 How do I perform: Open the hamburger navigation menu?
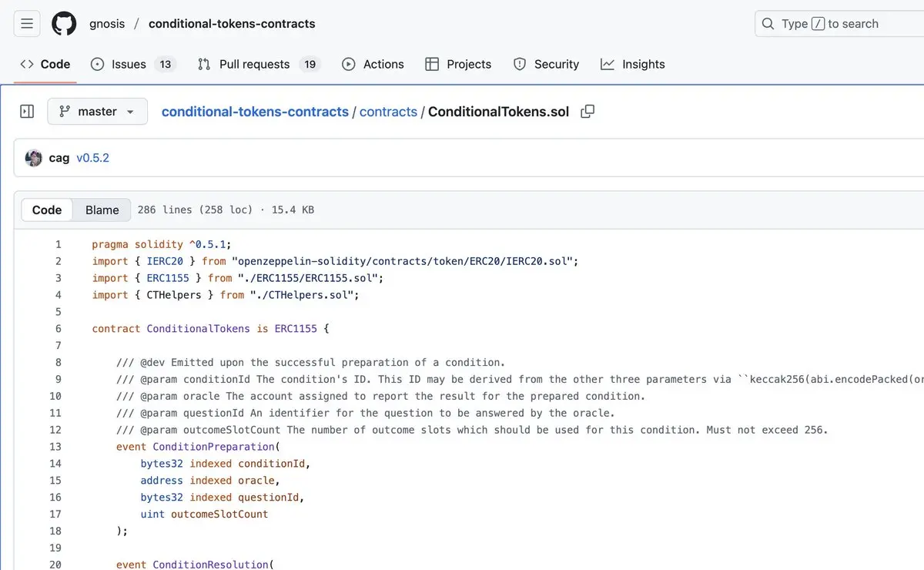pos(27,24)
